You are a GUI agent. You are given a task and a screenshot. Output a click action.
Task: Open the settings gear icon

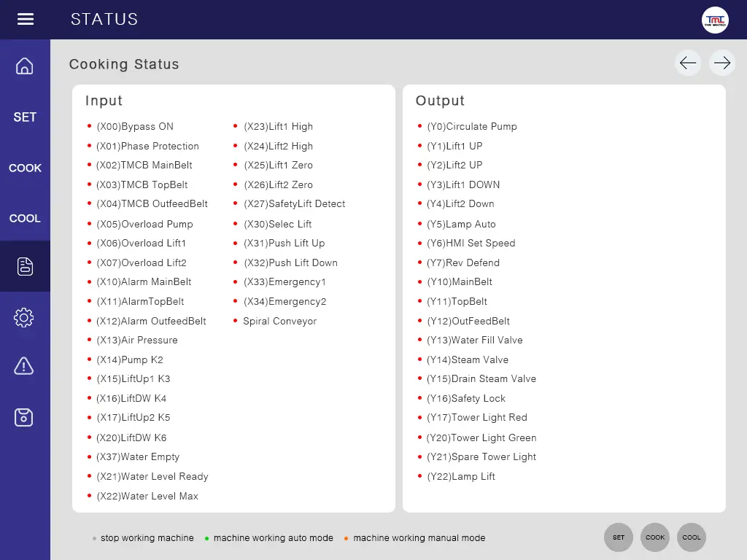click(x=25, y=317)
